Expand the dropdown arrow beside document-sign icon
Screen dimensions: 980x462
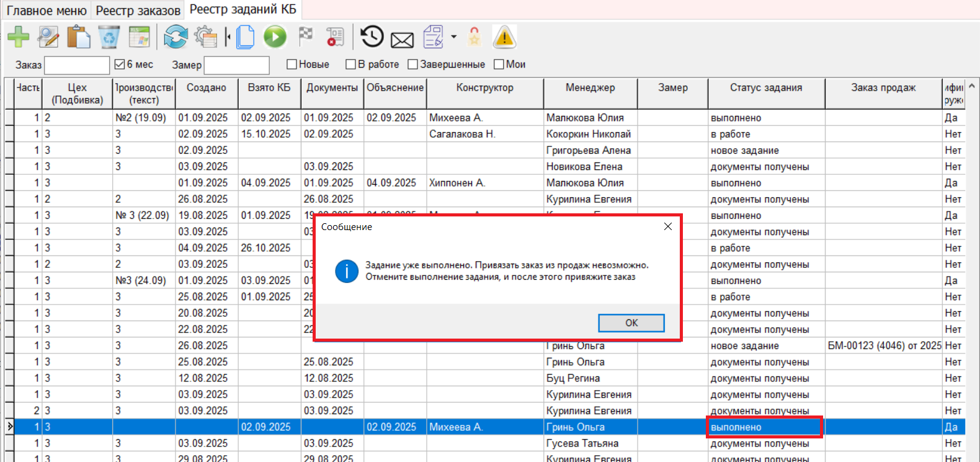click(454, 37)
